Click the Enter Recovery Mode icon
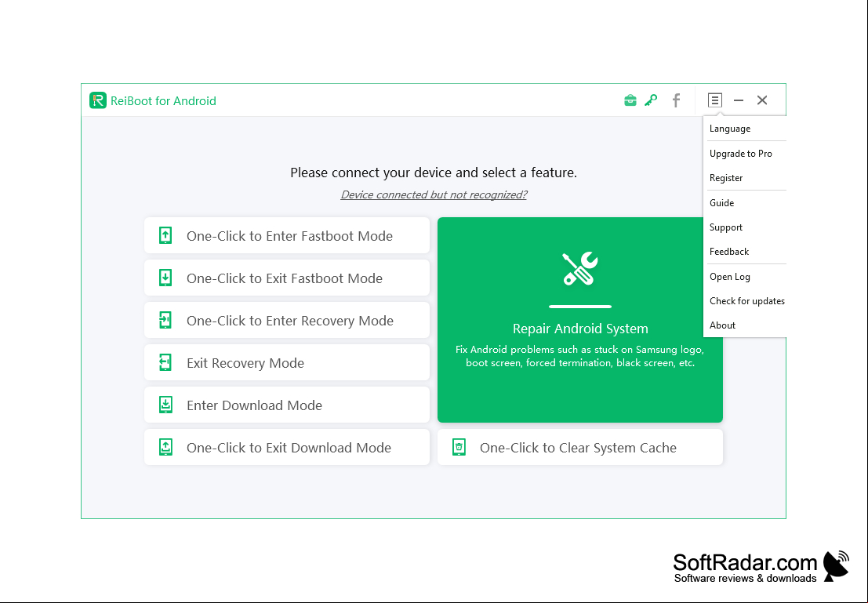 165,320
